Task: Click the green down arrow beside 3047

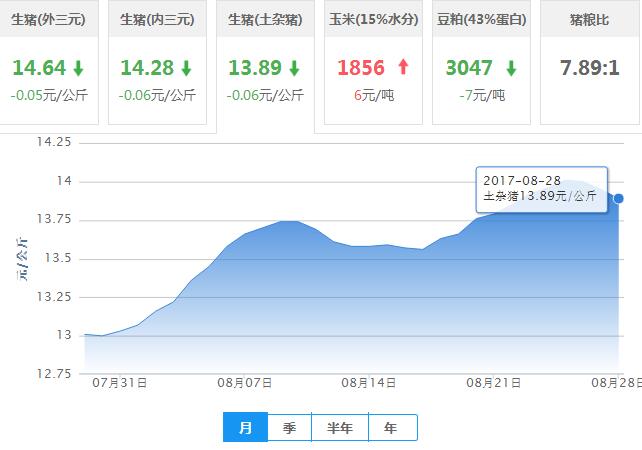Action: coord(511,68)
